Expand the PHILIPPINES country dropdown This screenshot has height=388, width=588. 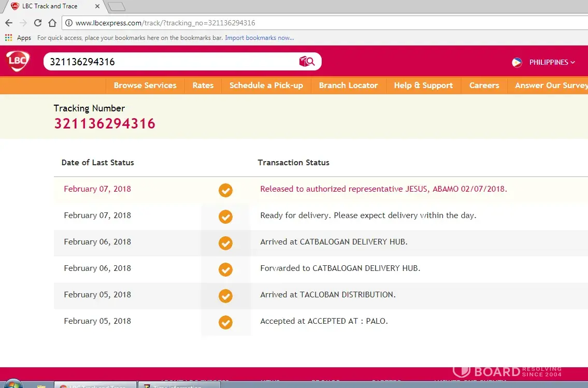(552, 62)
